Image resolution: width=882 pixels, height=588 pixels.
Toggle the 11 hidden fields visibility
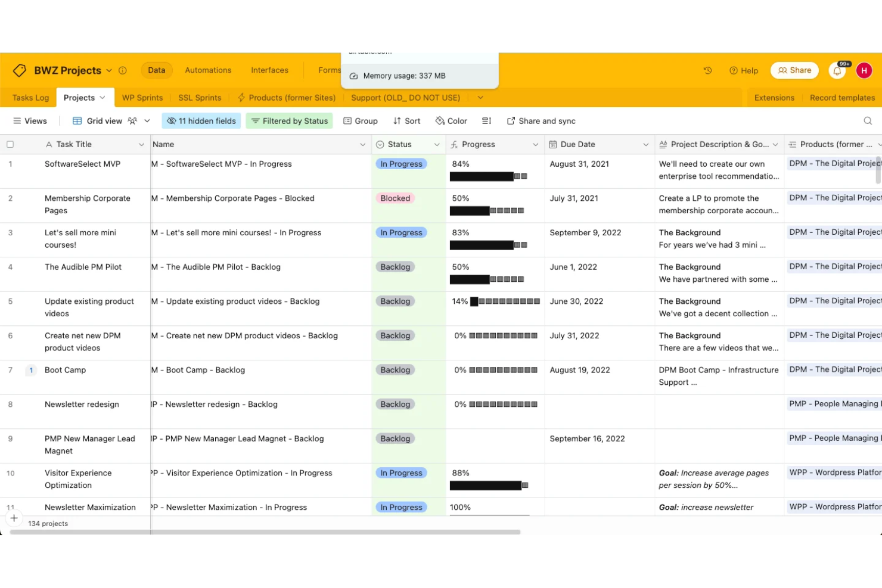pos(201,120)
